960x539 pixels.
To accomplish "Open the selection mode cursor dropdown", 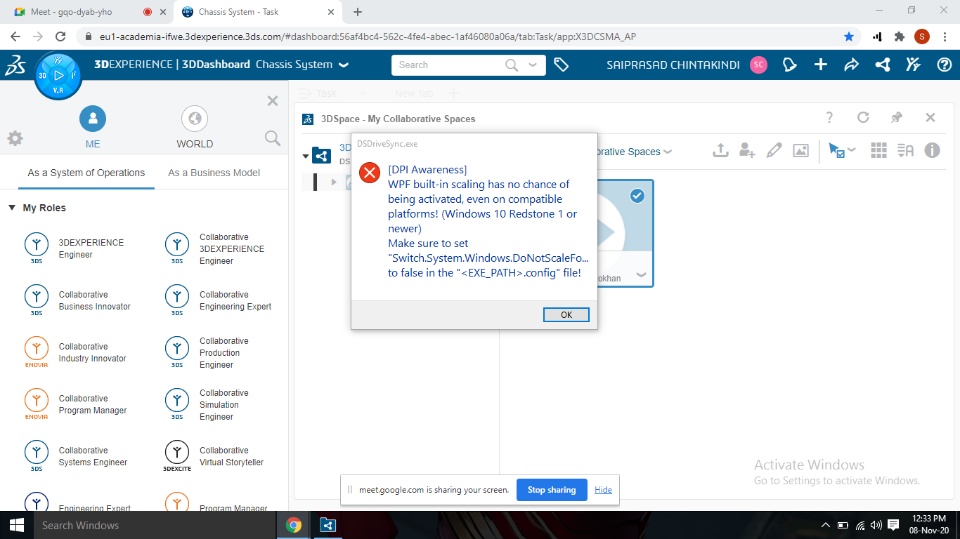I will point(842,150).
